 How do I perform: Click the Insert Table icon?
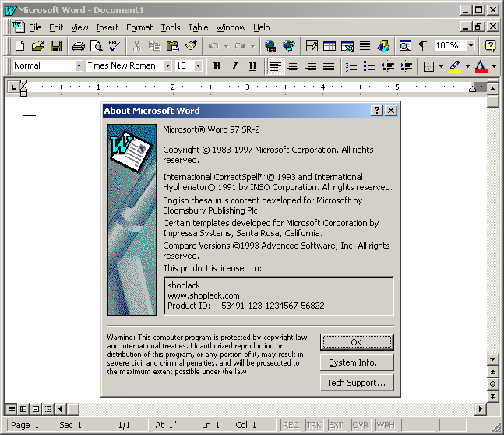coord(330,46)
